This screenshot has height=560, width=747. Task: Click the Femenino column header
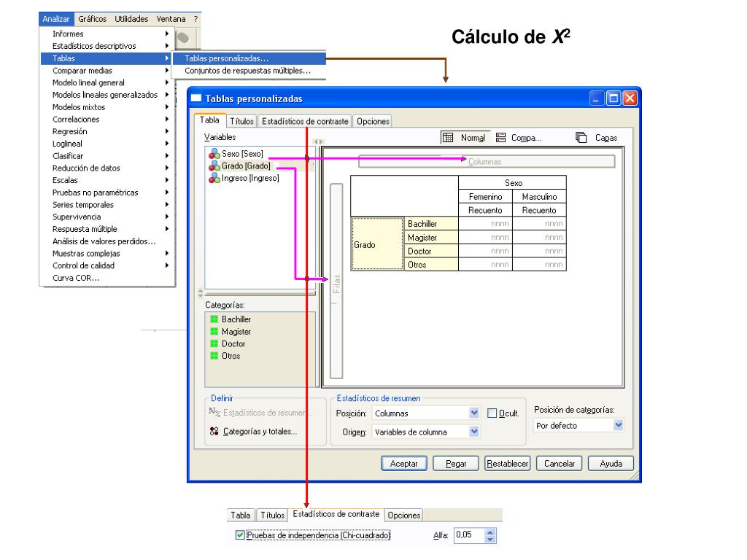485,197
